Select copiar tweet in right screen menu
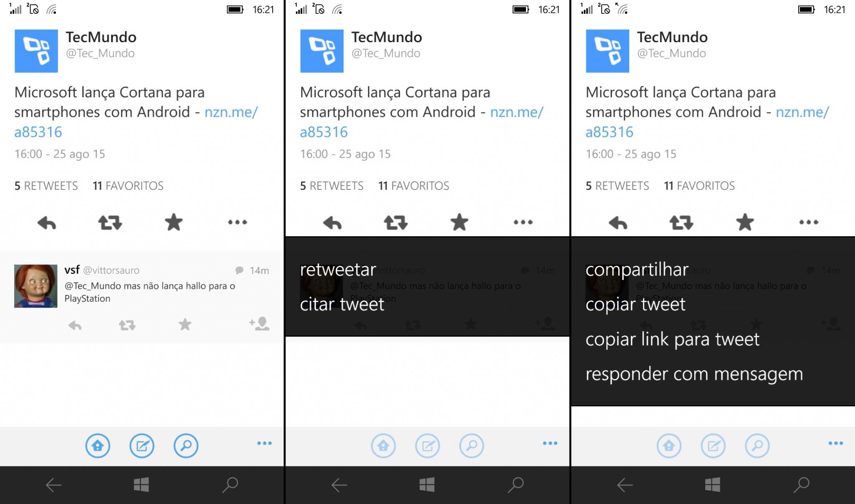This screenshot has width=855, height=504. (635, 305)
